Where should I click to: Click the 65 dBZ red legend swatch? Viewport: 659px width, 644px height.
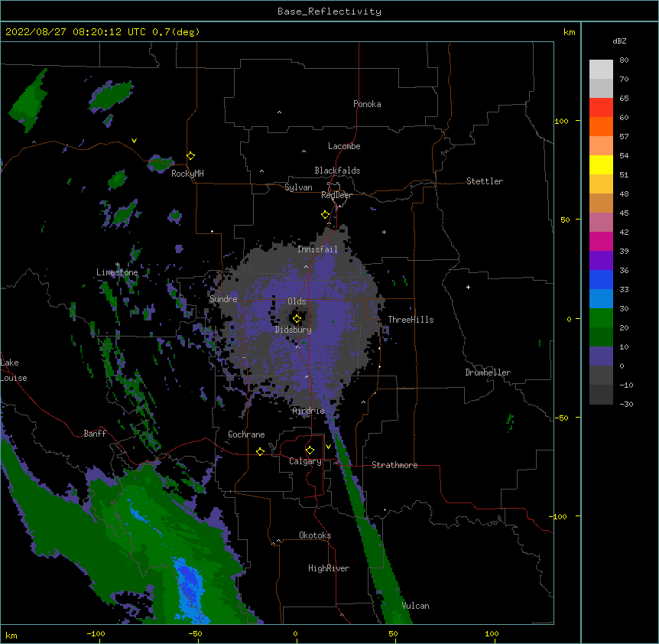point(601,107)
